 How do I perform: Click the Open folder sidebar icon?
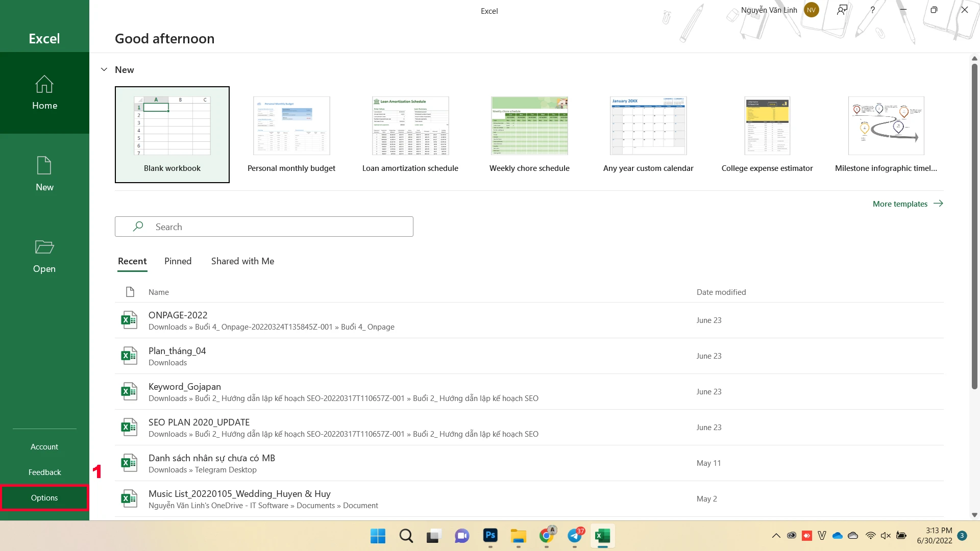coord(44,247)
